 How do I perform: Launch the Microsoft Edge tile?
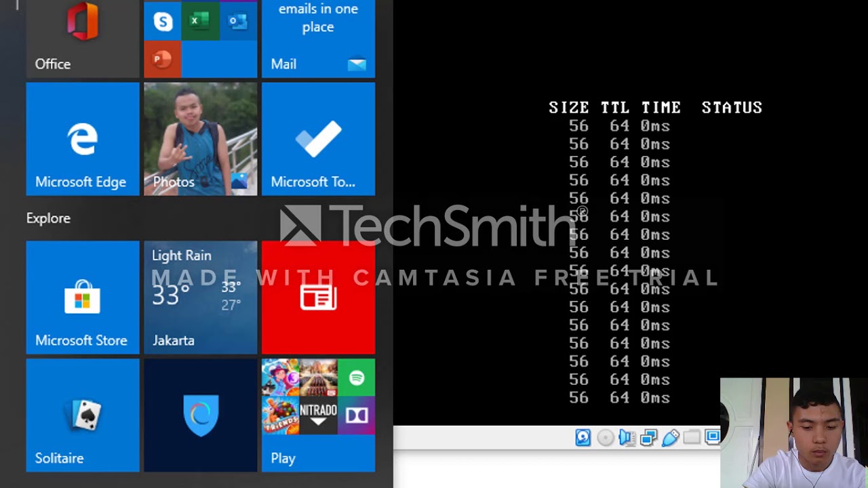[83, 139]
